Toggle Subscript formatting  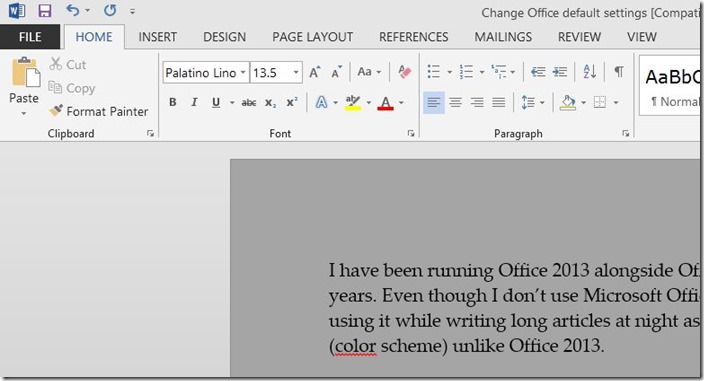point(270,103)
